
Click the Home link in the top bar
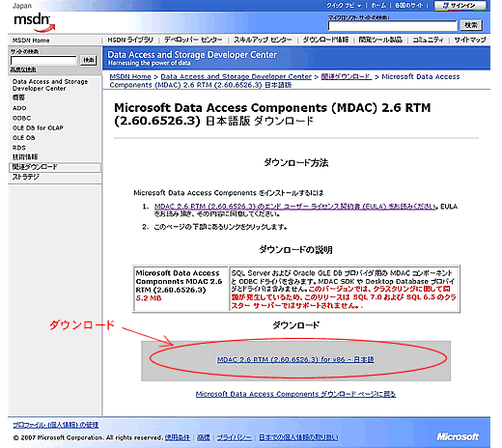[378, 6]
